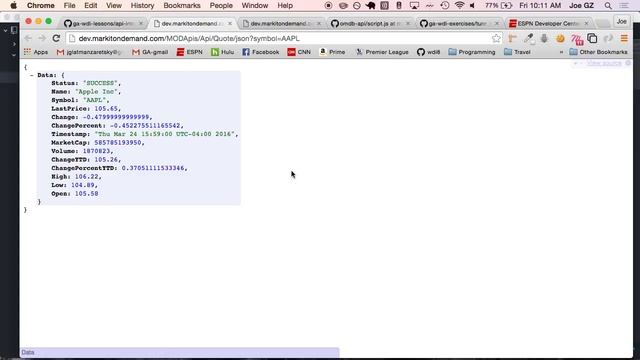Open the Chrome application menu

pyautogui.click(x=41, y=6)
